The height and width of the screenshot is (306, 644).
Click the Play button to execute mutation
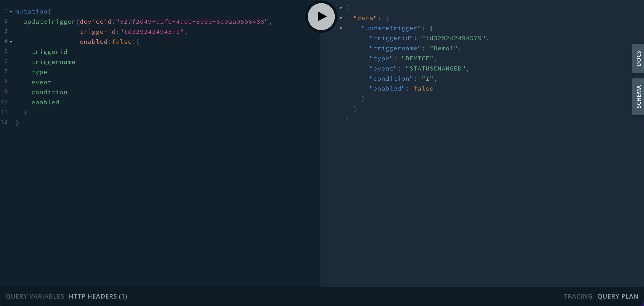322,16
